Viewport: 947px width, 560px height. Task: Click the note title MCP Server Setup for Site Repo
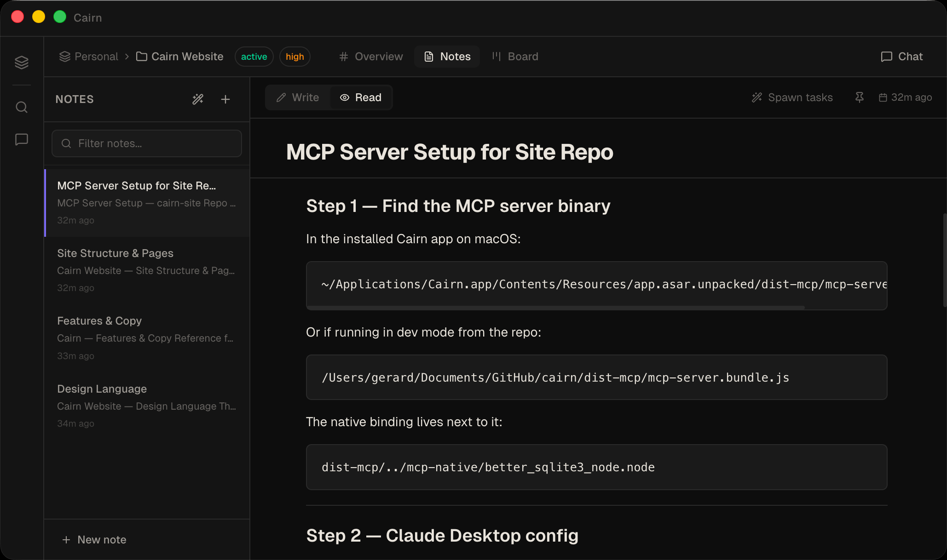[450, 152]
